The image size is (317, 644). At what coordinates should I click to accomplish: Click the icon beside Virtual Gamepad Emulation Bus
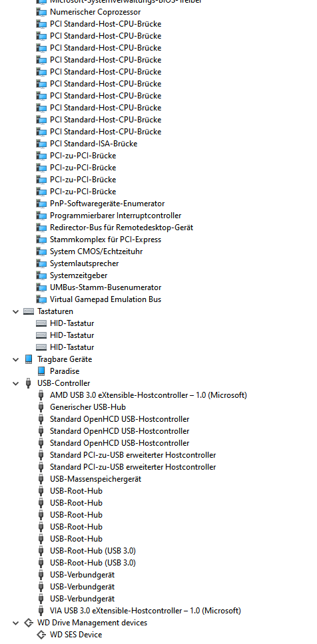click(41, 299)
